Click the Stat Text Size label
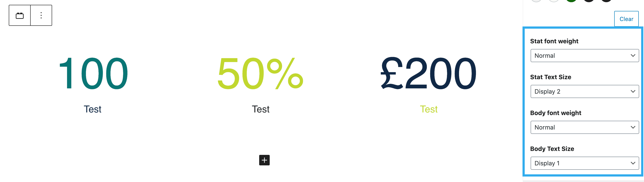The height and width of the screenshot is (182, 644). coord(551,77)
